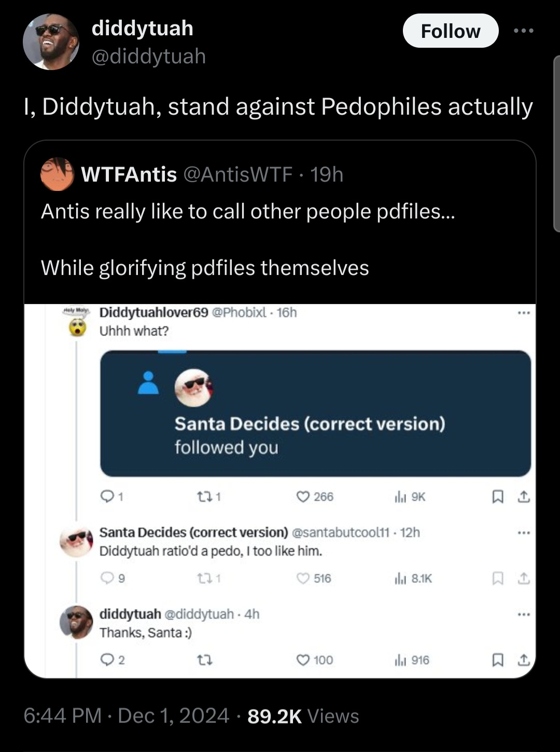This screenshot has width=560, height=752.
Task: Open Santa Decides 'followed you' notification card
Action: 315,414
